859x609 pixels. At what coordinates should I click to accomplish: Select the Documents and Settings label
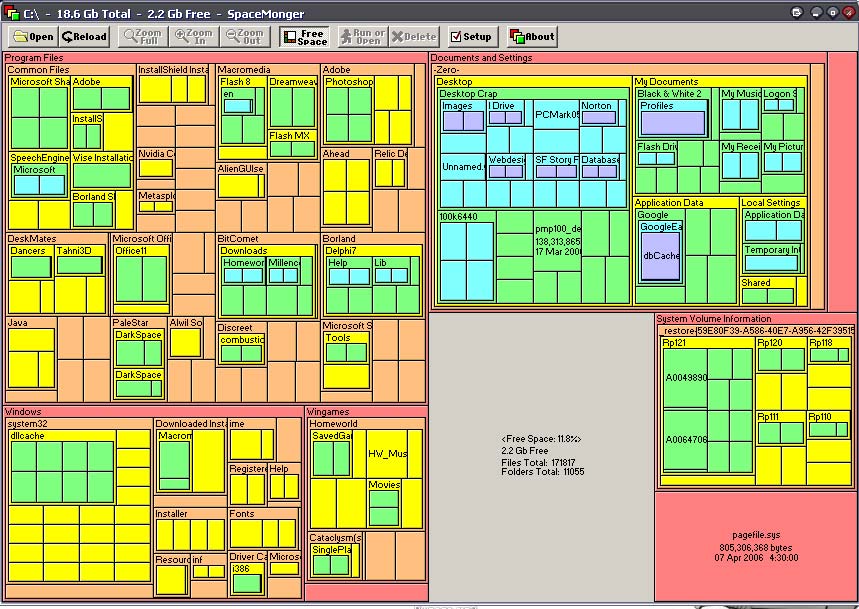(481, 58)
